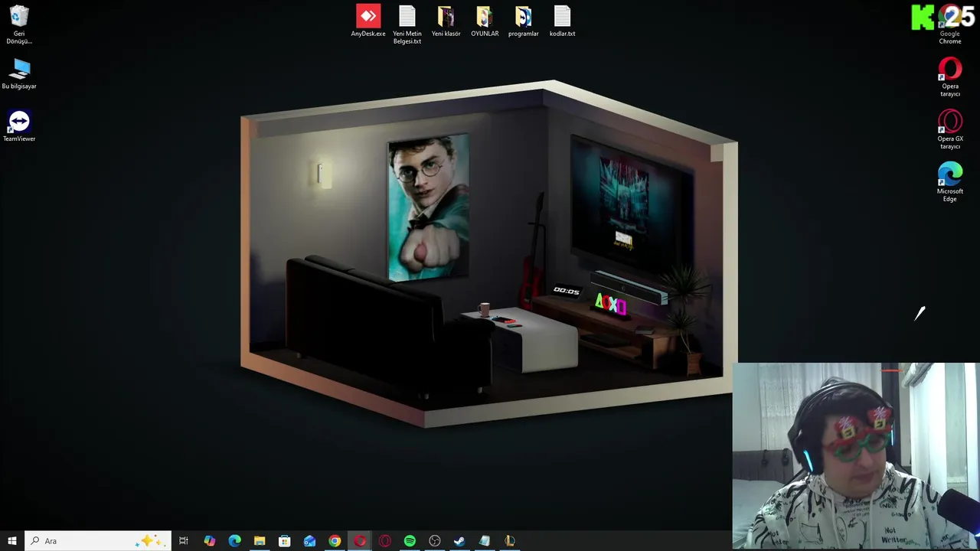The width and height of the screenshot is (980, 551).
Task: Open Microsoft Store from the taskbar
Action: click(x=285, y=541)
